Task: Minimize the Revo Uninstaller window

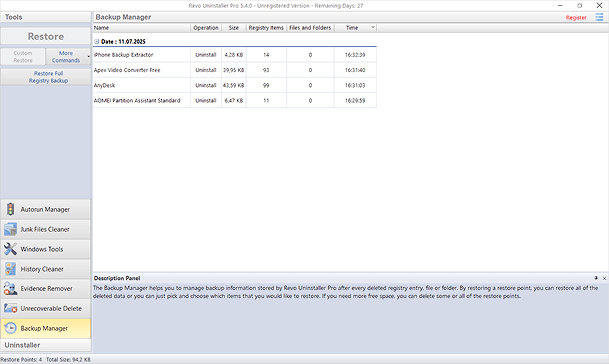Action: [x=560, y=5]
